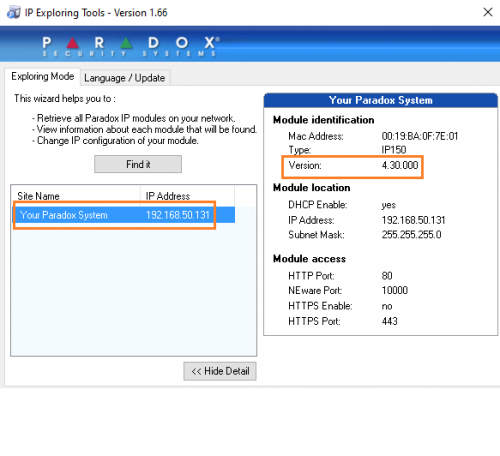Screen dimensions: 500x456
Task: Close the IP Exploring Tools window
Action: click(x=488, y=12)
